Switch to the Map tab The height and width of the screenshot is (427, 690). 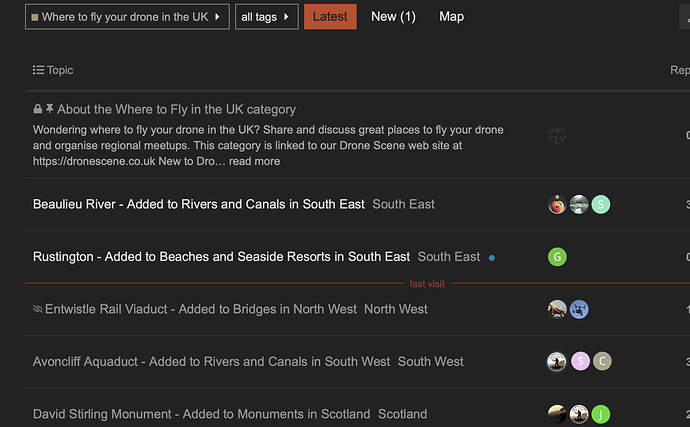(451, 17)
